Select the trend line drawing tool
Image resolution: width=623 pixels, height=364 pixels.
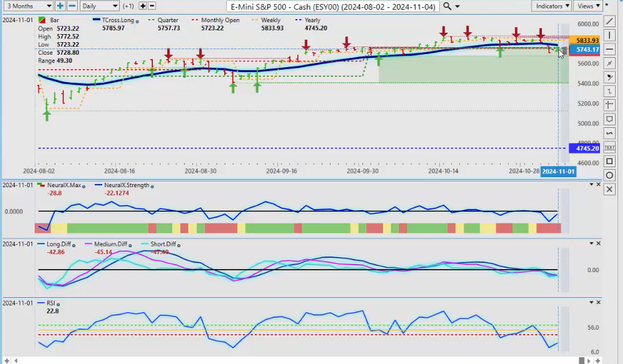tap(609, 21)
